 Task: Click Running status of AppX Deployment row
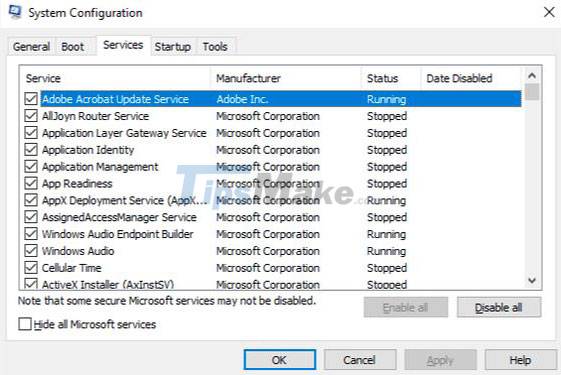387,200
